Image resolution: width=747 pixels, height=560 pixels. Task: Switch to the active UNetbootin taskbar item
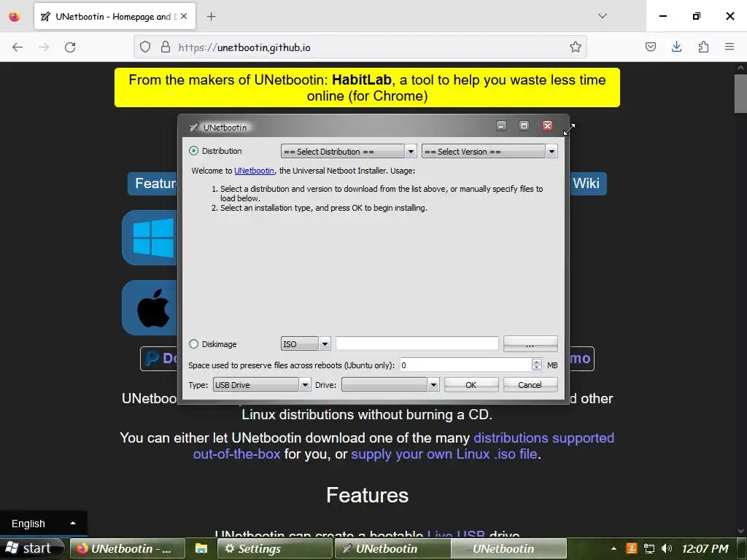tap(508, 548)
